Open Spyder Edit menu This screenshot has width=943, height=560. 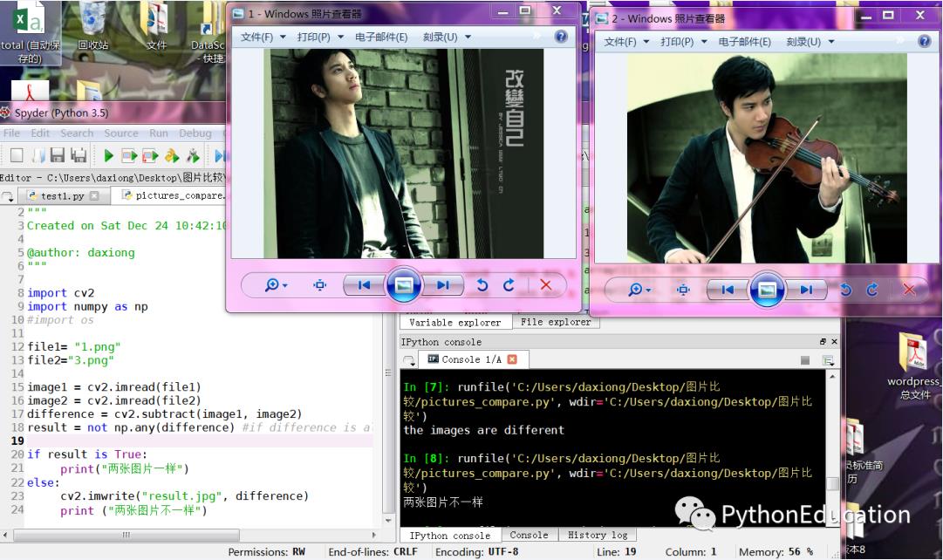(x=40, y=133)
